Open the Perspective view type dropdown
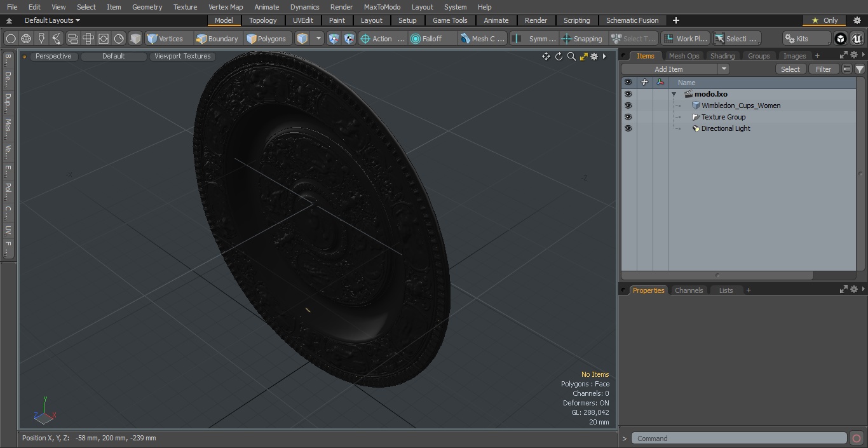The height and width of the screenshot is (448, 868). click(x=53, y=57)
